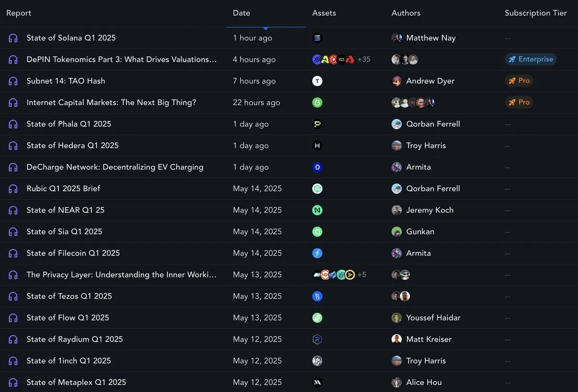Click the Metaplex asset icon
This screenshot has height=392, width=578.
tap(317, 382)
